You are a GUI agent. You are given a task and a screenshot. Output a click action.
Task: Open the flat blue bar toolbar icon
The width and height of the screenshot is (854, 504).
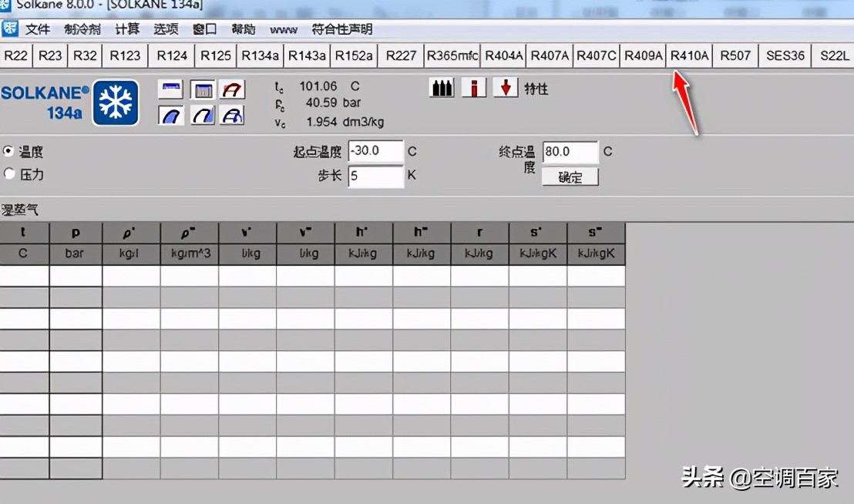pyautogui.click(x=170, y=89)
